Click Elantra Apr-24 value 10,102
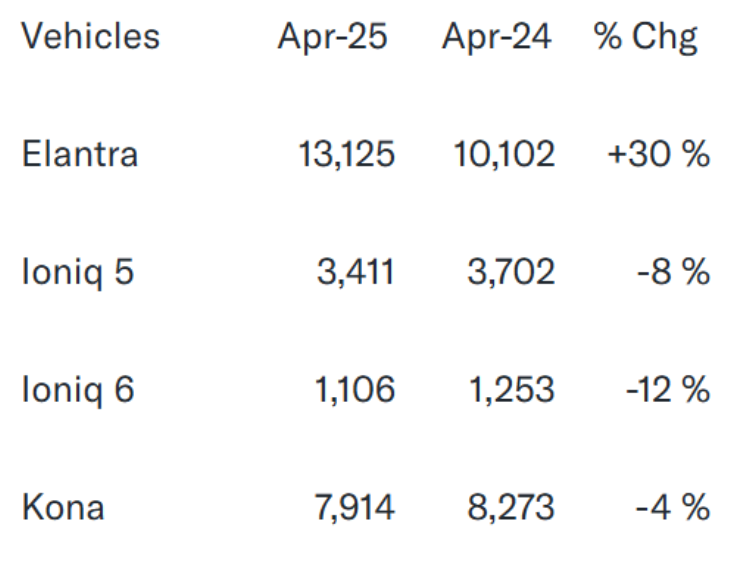 pos(503,154)
